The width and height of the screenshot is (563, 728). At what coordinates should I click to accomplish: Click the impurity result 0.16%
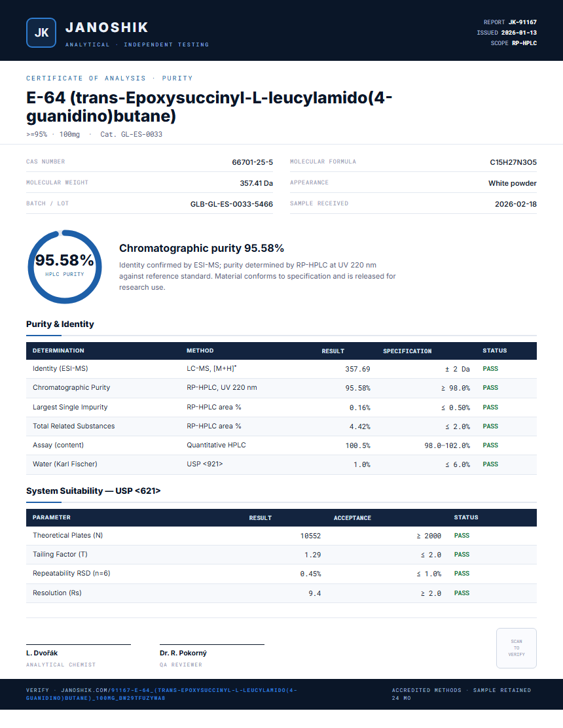[x=360, y=407]
